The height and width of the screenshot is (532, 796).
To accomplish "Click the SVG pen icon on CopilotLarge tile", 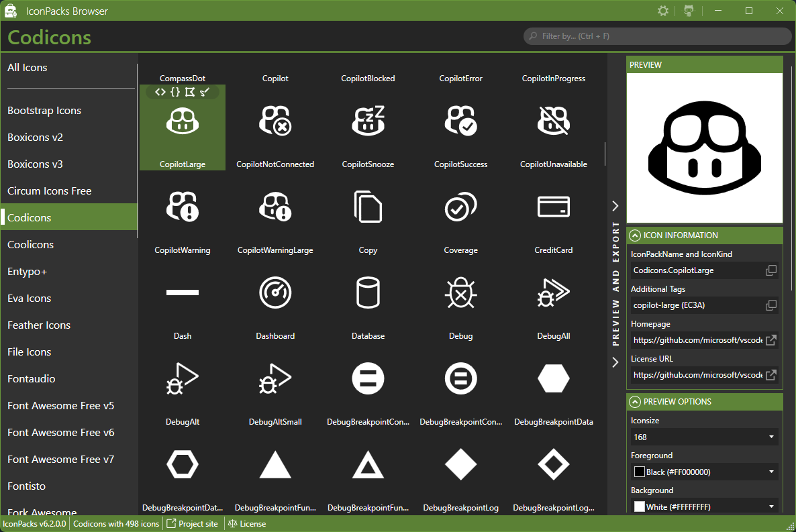I will 205,92.
